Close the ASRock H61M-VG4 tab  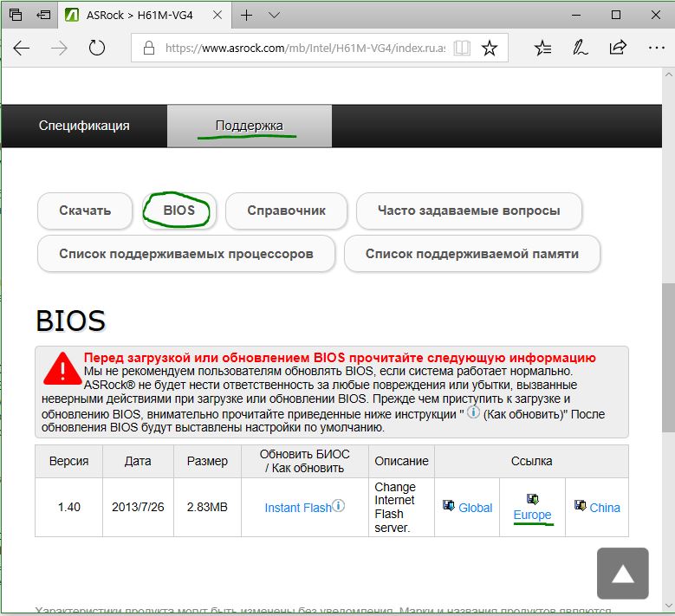[217, 15]
